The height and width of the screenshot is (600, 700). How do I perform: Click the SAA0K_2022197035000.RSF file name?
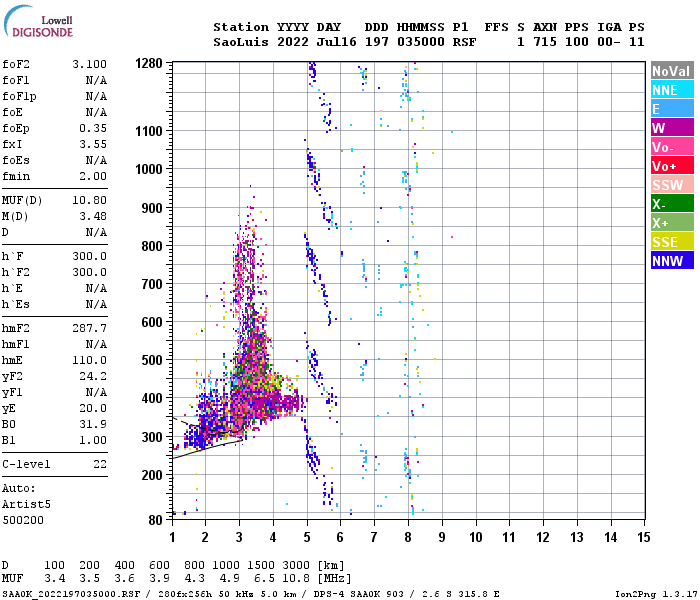71,594
